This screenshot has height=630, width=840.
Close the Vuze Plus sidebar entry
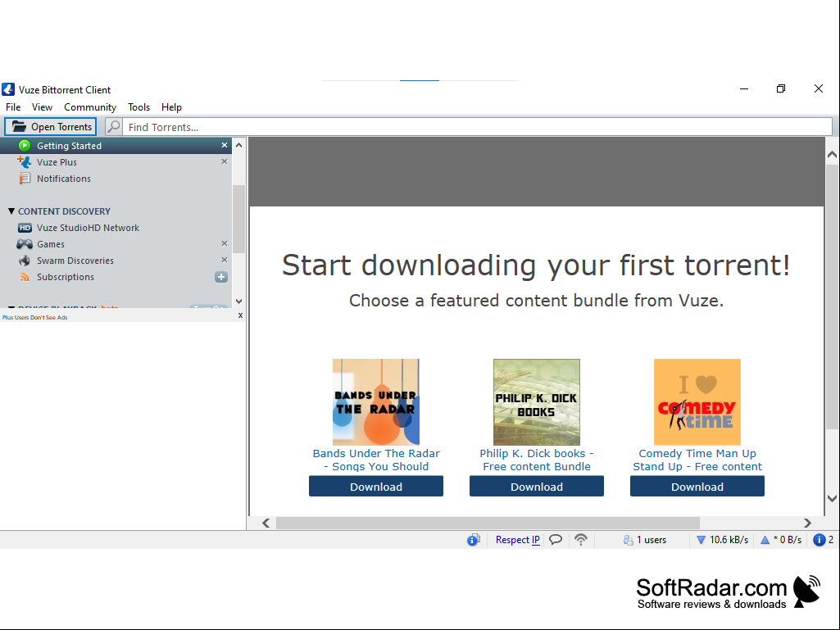[x=225, y=161]
